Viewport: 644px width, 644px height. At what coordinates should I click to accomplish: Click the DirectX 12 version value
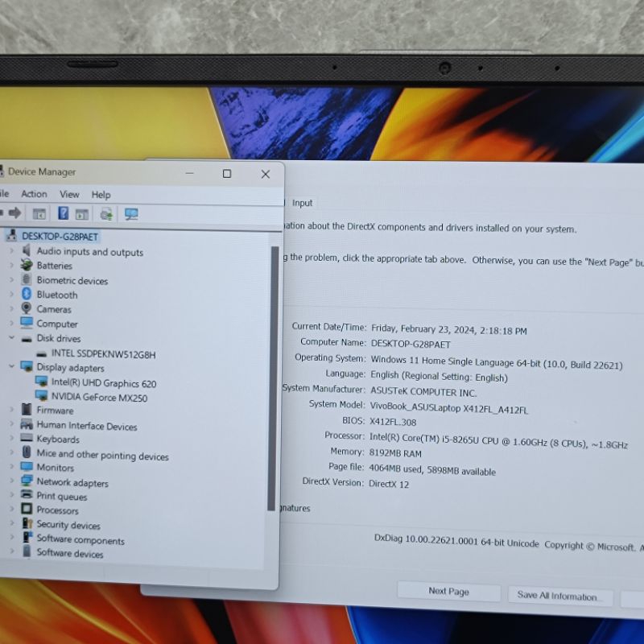click(x=389, y=484)
